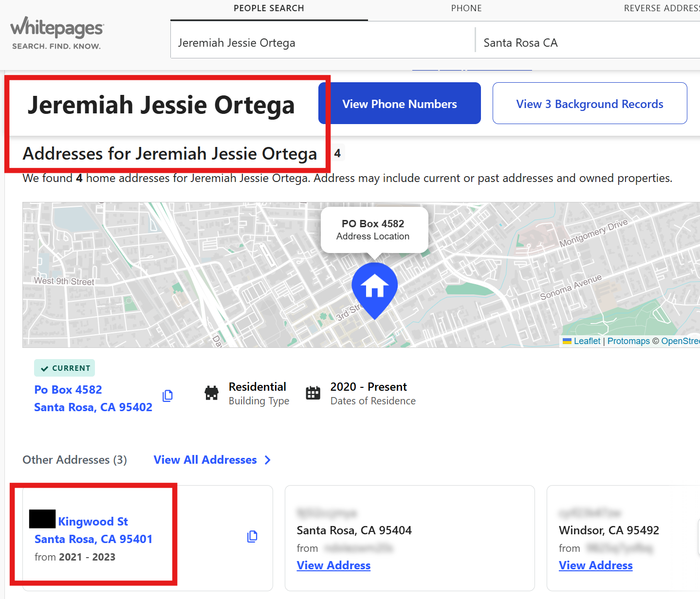Click View Address for Windsor 95492
The height and width of the screenshot is (599, 700).
[x=596, y=565]
